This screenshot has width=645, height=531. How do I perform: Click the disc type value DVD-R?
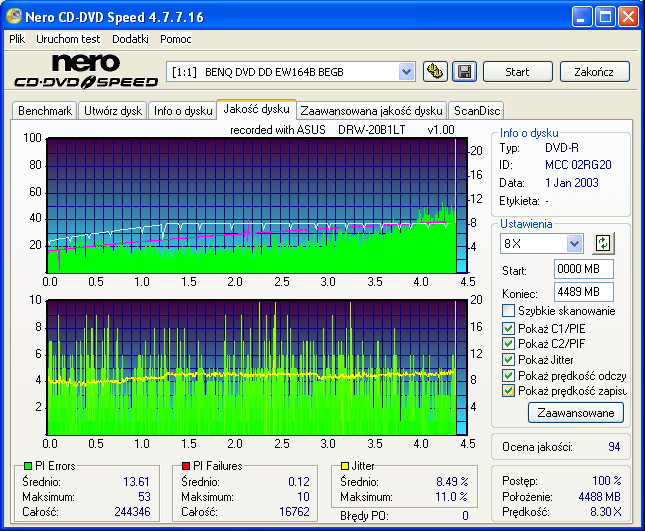(x=562, y=148)
